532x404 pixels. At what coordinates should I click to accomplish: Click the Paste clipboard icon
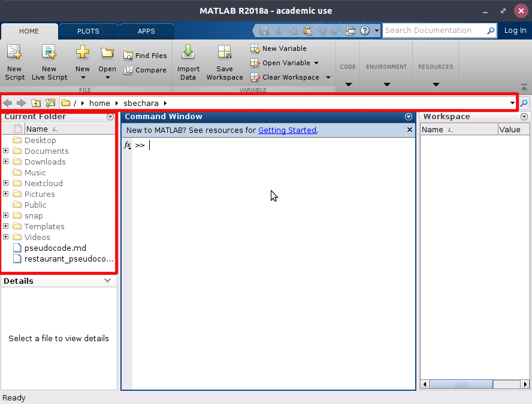(x=308, y=31)
